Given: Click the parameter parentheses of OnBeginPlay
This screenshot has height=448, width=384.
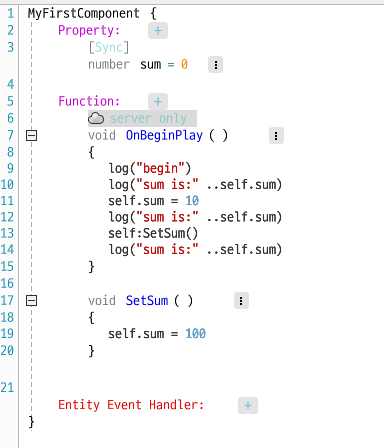Looking at the screenshot, I should [218, 135].
